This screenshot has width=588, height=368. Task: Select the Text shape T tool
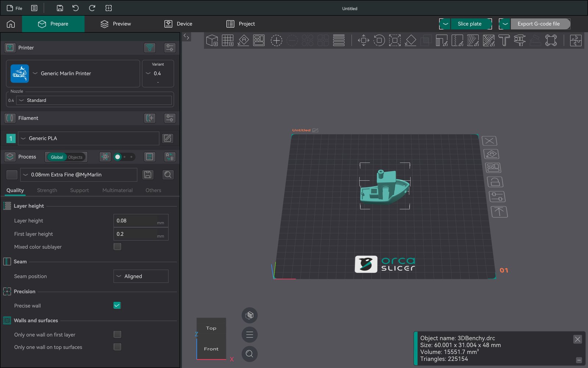click(504, 40)
